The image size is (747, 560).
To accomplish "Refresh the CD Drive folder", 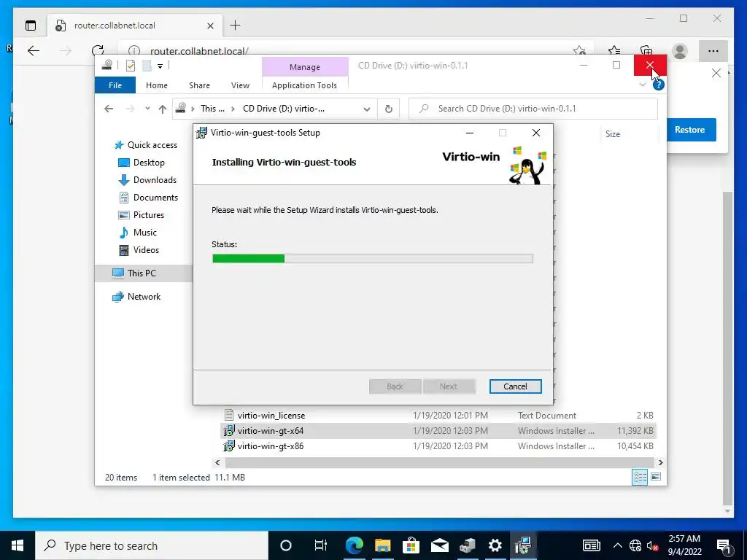I will tap(389, 109).
